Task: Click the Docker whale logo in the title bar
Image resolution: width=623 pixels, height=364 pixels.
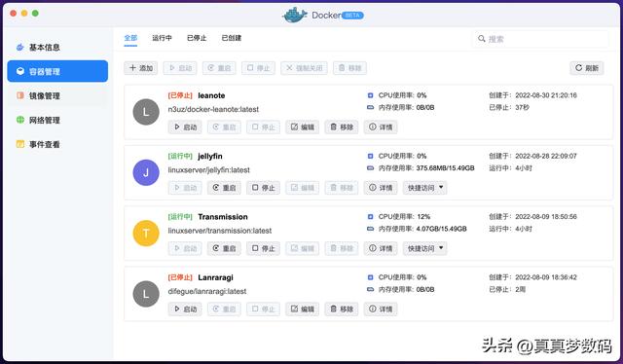Action: click(294, 15)
